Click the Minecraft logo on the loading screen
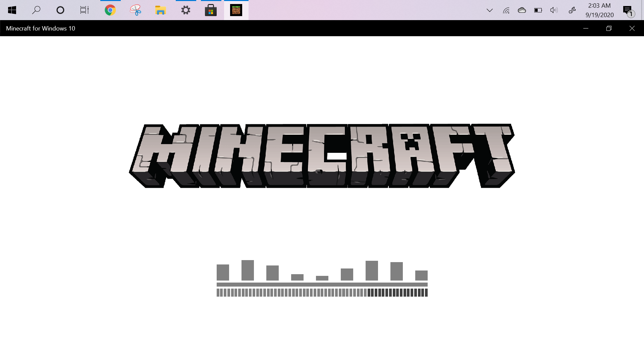Screen dimensions: 644x362 (x=322, y=156)
